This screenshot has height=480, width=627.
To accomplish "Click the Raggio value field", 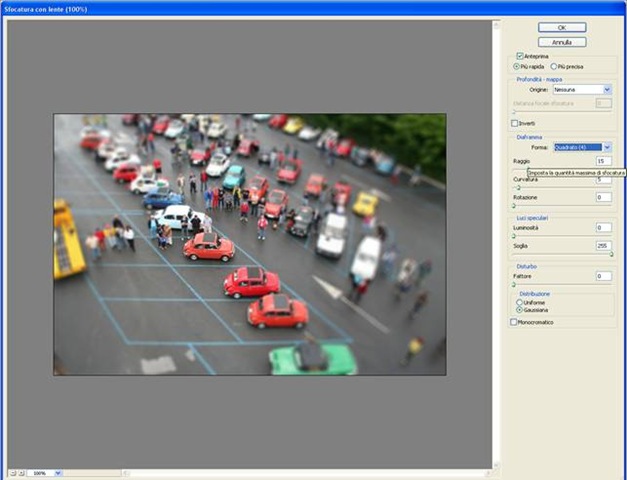I will pyautogui.click(x=603, y=160).
